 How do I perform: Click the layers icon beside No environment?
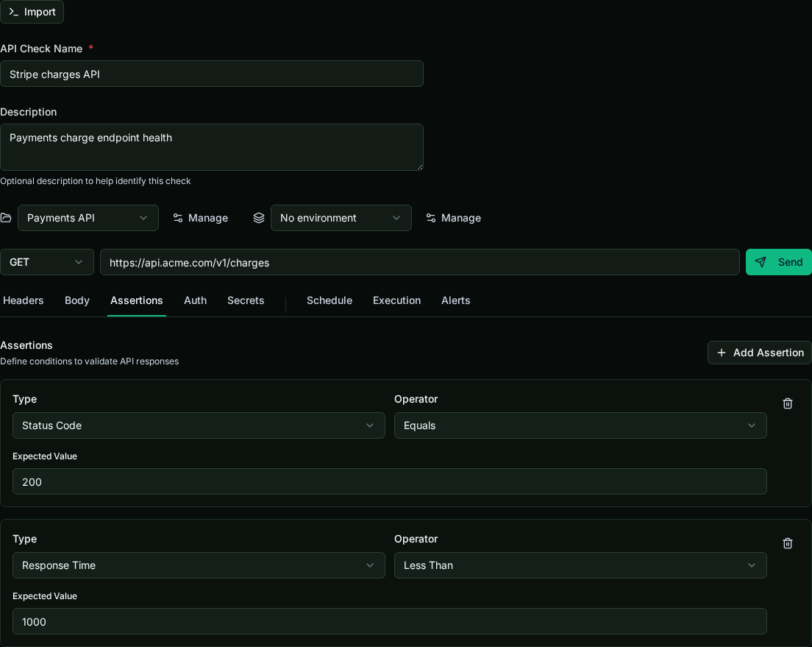[258, 218]
